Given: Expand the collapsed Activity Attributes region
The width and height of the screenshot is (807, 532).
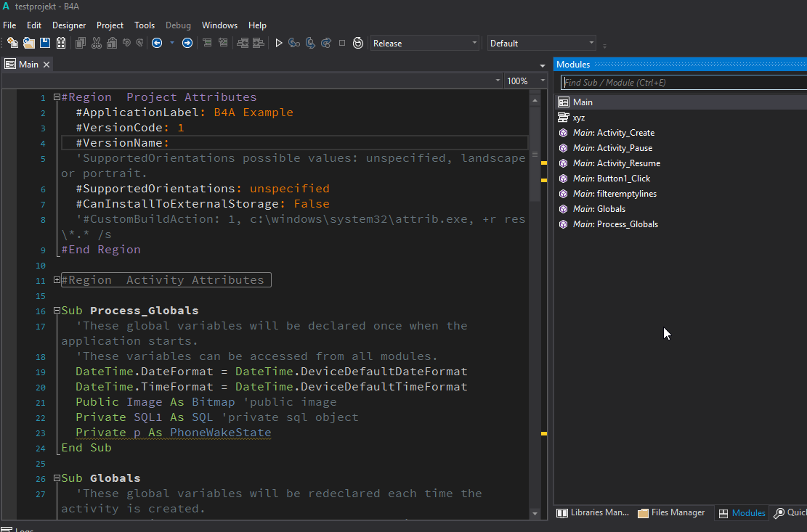Looking at the screenshot, I should [57, 280].
